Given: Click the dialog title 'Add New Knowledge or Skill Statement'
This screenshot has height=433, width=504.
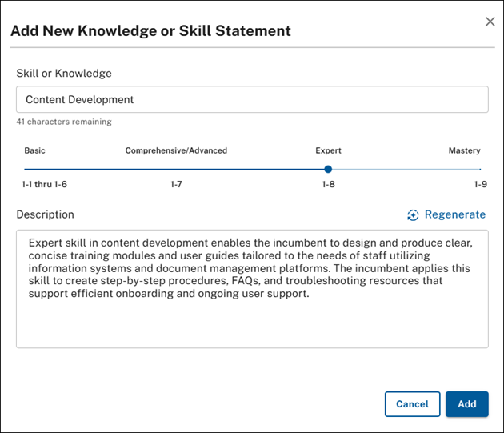Looking at the screenshot, I should pyautogui.click(x=150, y=31).
